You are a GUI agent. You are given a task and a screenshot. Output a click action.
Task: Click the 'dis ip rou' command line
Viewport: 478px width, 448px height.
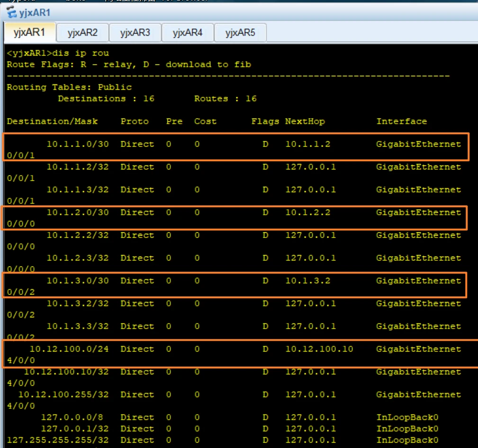tap(58, 53)
